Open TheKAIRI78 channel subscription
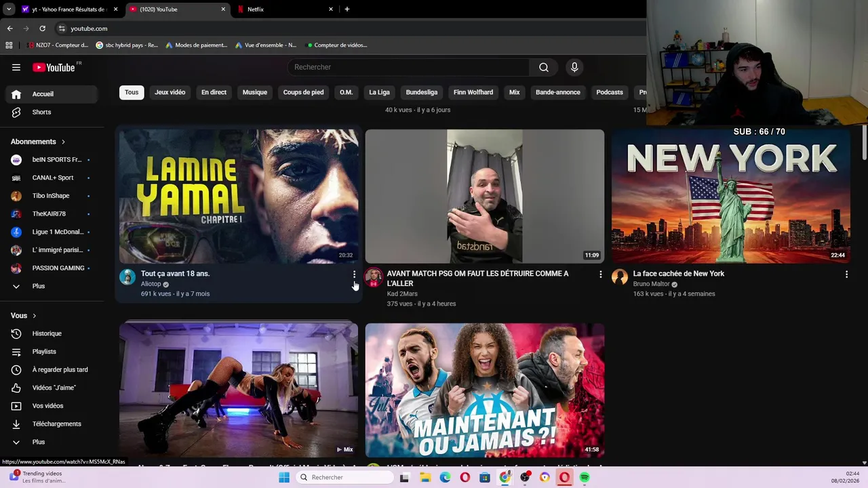Viewport: 868px width, 488px height. (52, 213)
